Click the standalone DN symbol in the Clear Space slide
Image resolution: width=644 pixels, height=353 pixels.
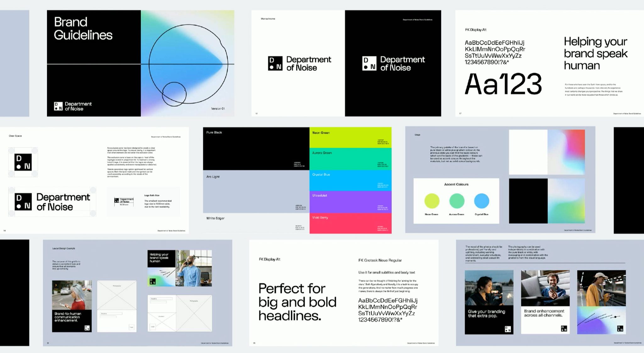tap(23, 162)
